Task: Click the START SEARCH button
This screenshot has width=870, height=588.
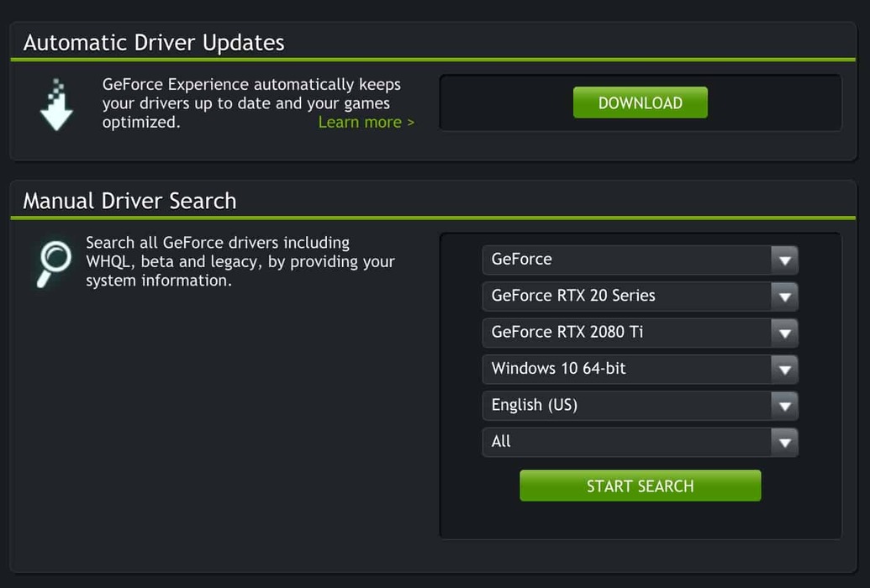Action: point(641,486)
